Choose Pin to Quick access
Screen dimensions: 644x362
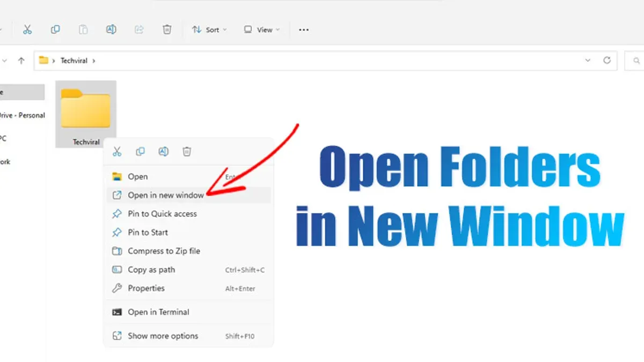click(x=188, y=213)
